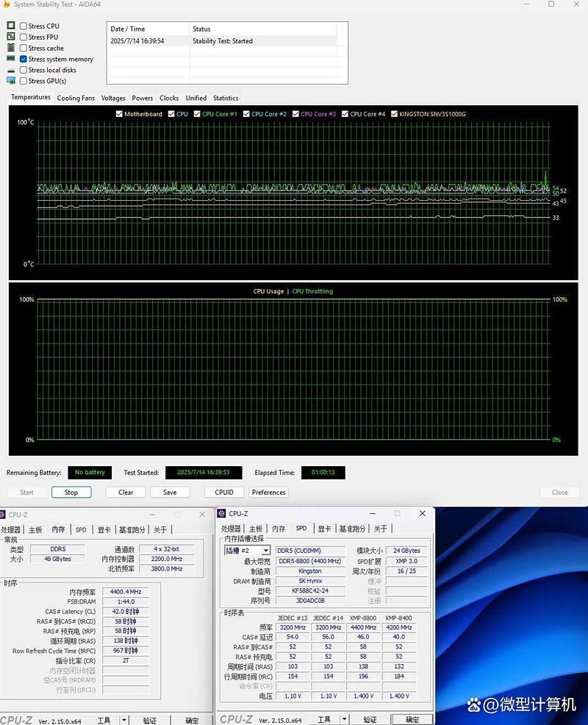Viewport: 588px width, 725px height.
Task: Toggle the Motherboard graph checkbox
Action: pyautogui.click(x=119, y=114)
